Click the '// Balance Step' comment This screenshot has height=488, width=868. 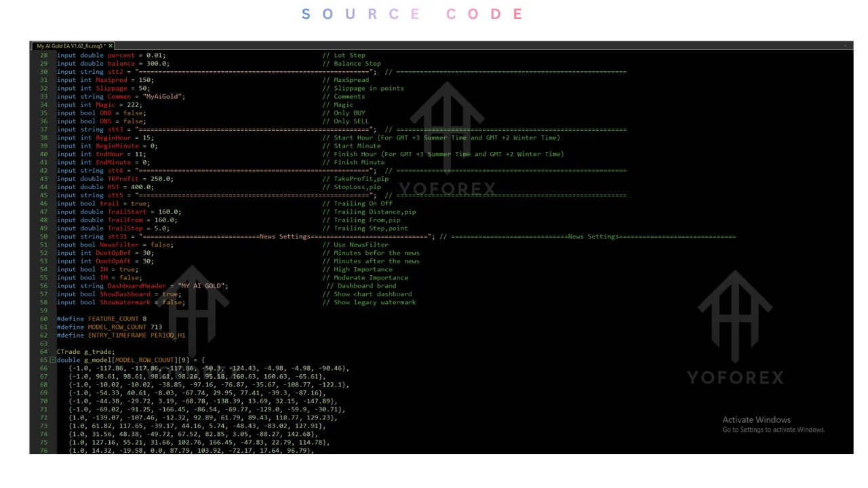click(x=352, y=64)
